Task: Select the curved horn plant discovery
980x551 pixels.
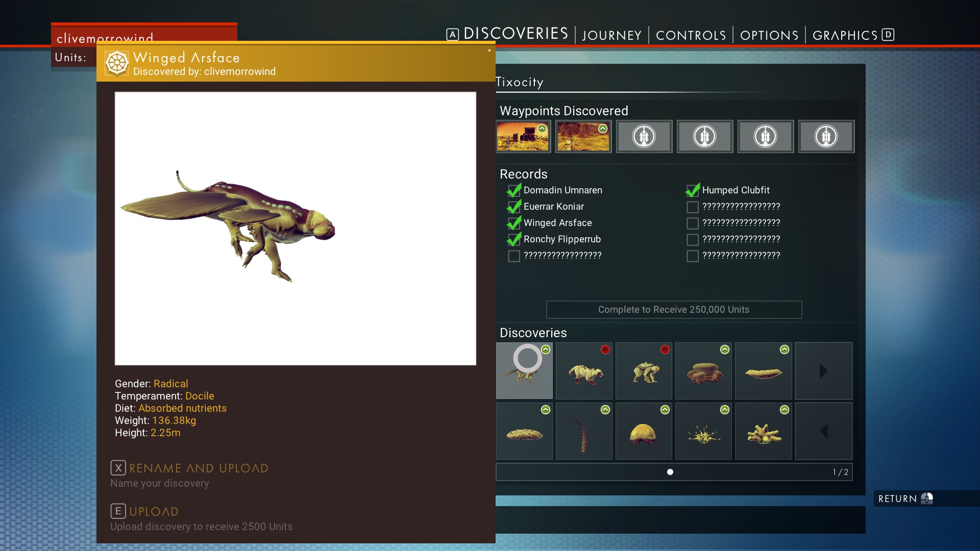Action: 584,432
